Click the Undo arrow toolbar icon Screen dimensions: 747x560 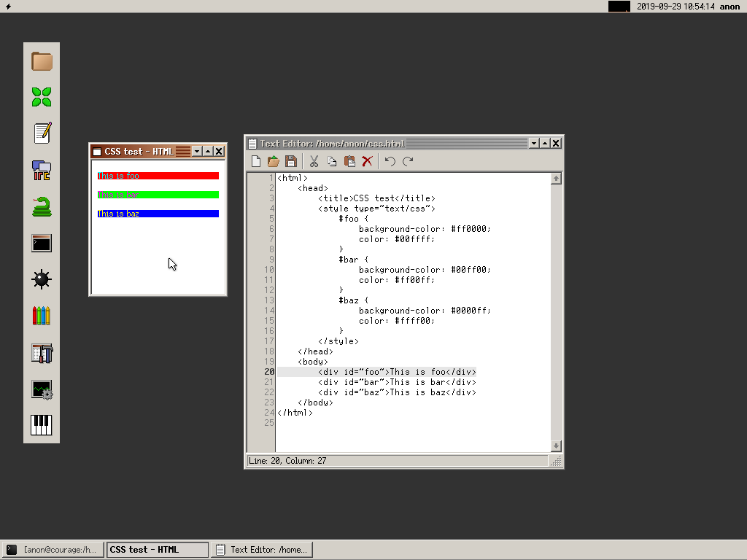390,161
